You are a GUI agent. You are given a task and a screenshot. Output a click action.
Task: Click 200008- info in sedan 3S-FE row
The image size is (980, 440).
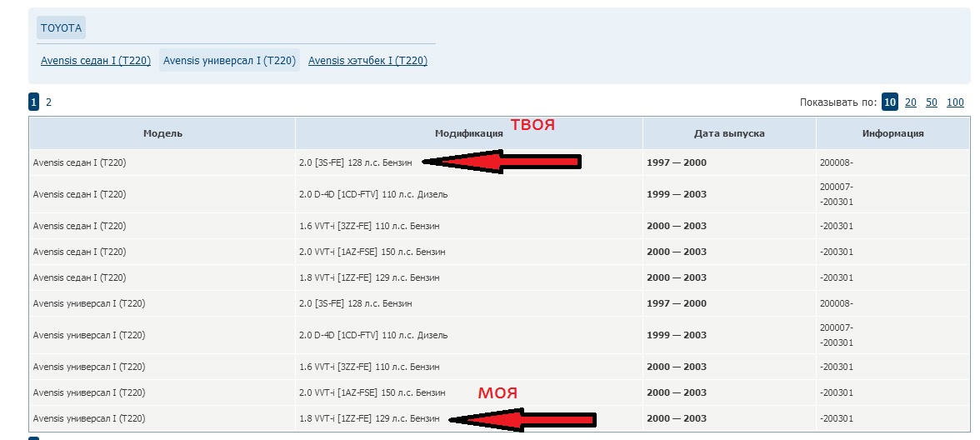(x=837, y=162)
